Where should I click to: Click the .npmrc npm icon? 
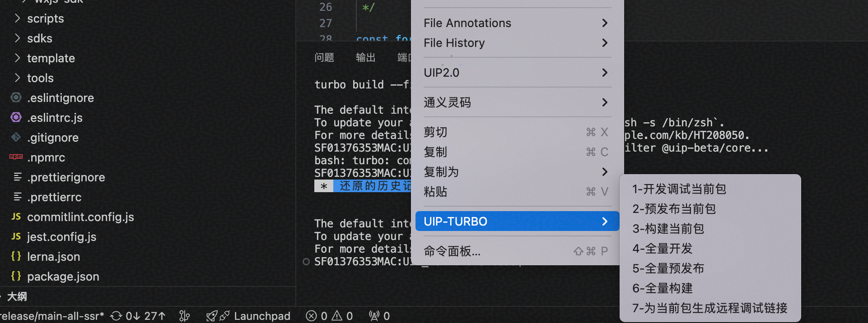(x=16, y=157)
